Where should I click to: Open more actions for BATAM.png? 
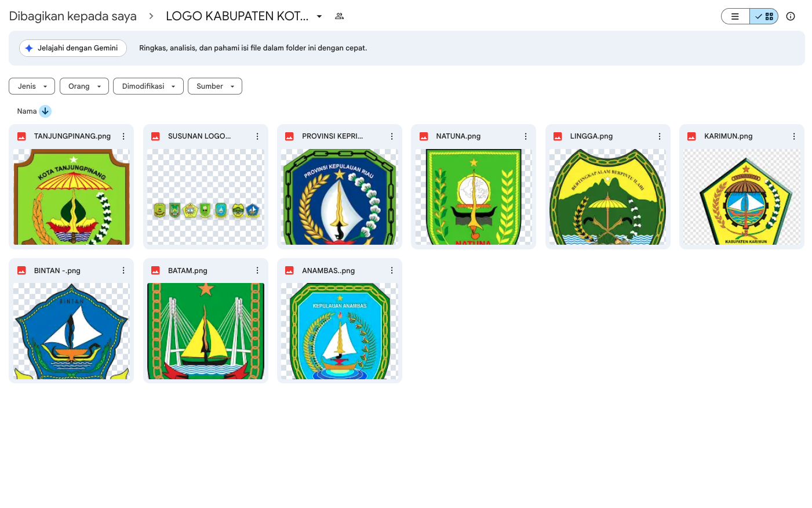point(257,270)
